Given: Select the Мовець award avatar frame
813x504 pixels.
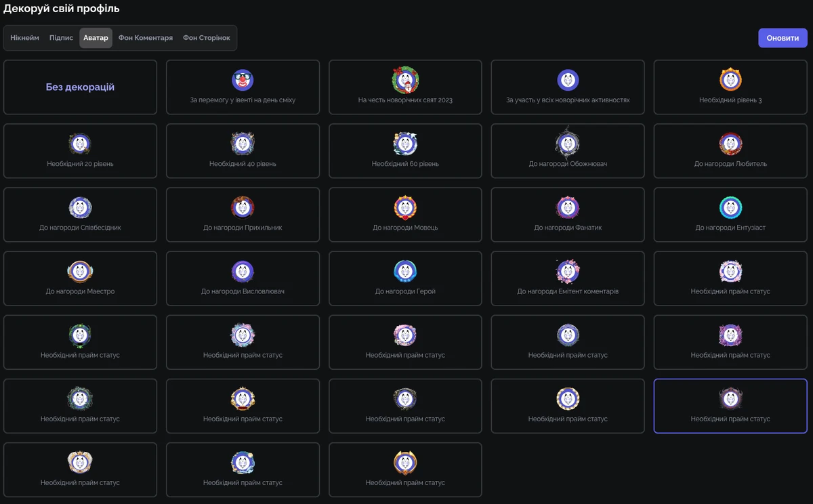Looking at the screenshot, I should [405, 214].
